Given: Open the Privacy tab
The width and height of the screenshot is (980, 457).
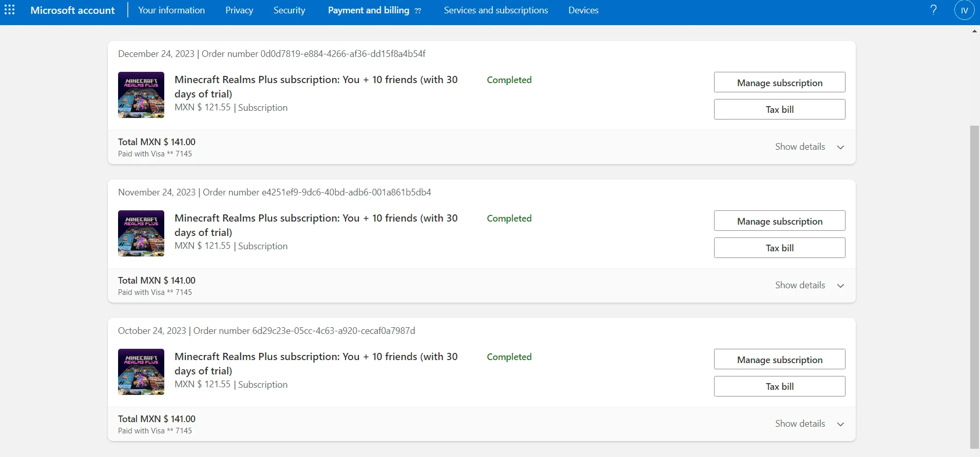Looking at the screenshot, I should click(239, 10).
